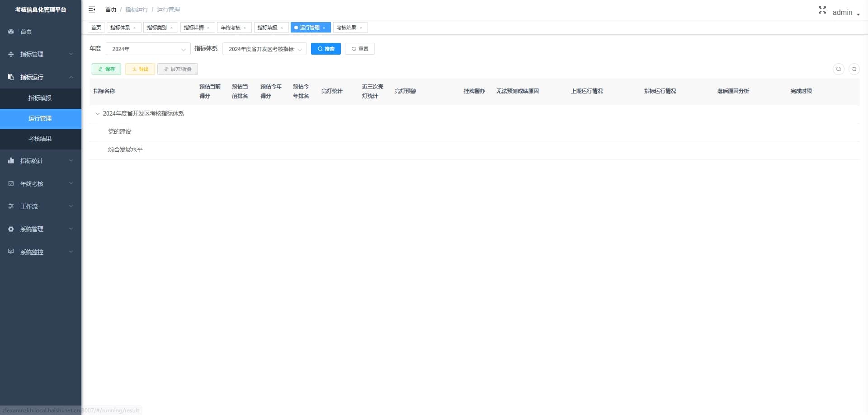This screenshot has width=868, height=415.
Task: Expand the 年终考核 sidebar menu
Action: point(41,184)
